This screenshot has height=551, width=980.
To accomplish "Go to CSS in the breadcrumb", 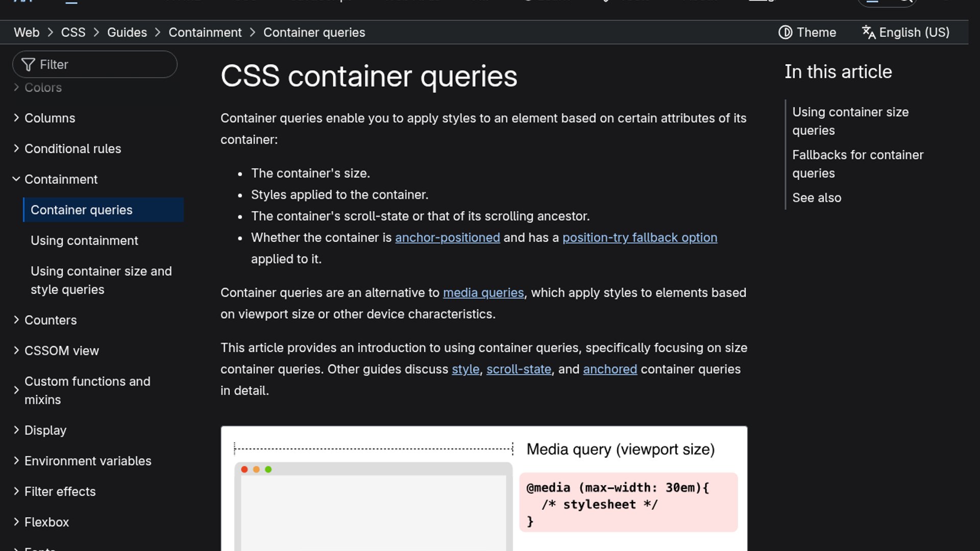I will (73, 33).
